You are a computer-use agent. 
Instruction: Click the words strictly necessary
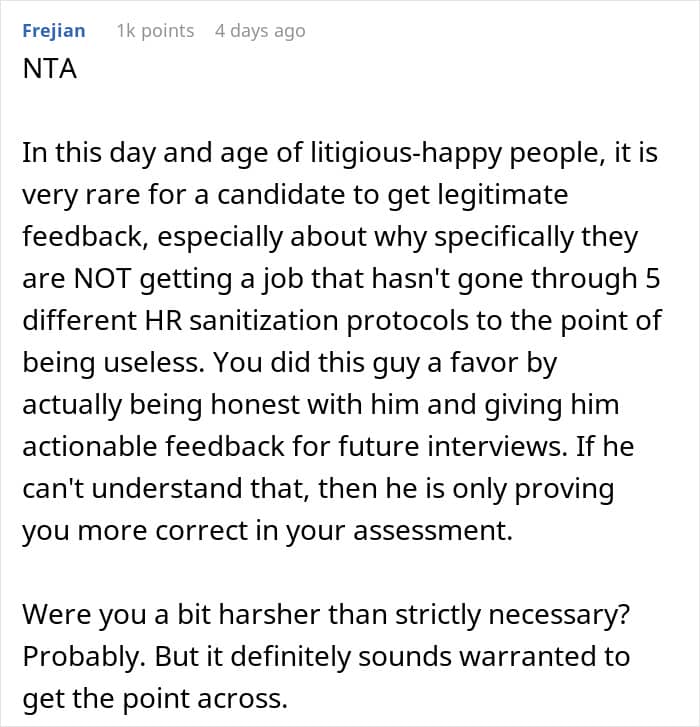pyautogui.click(x=512, y=615)
